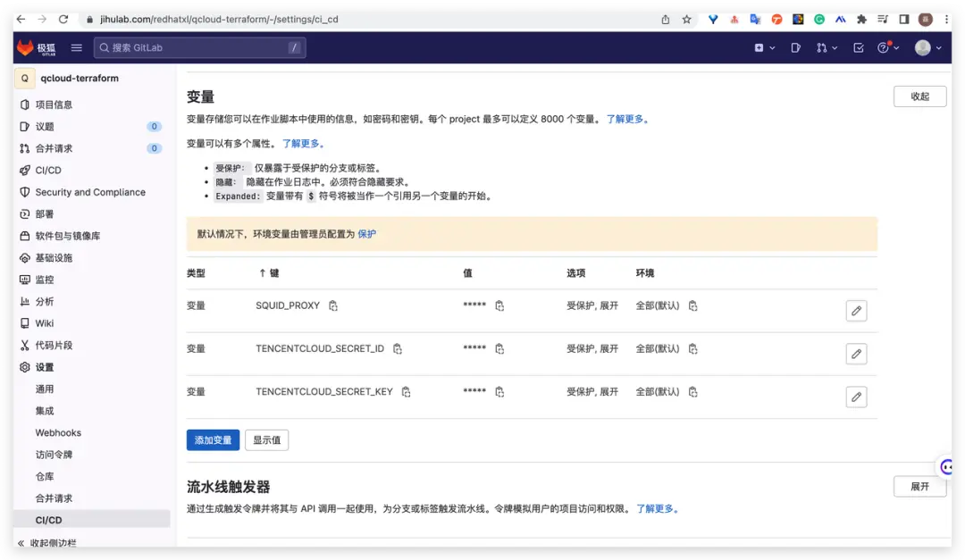Click the GitLab fox logo
965x560 pixels.
pyautogui.click(x=26, y=48)
